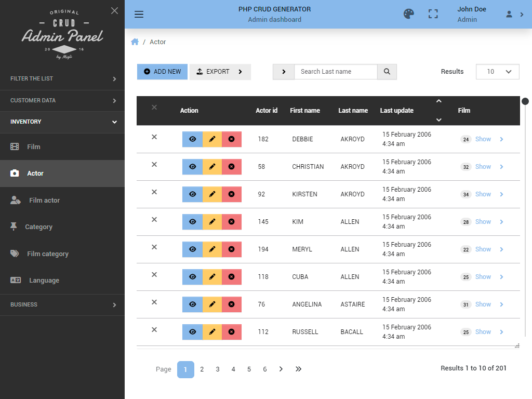The width and height of the screenshot is (532, 399).
Task: Select the Actor menu icon in sidebar
Action: click(15, 174)
